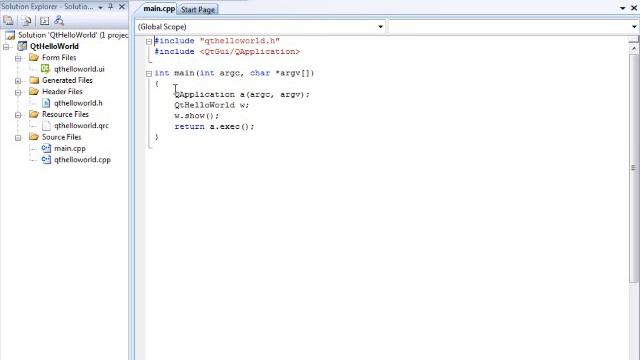Select Resource Files in the tree
The image size is (640, 360).
pyautogui.click(x=65, y=114)
